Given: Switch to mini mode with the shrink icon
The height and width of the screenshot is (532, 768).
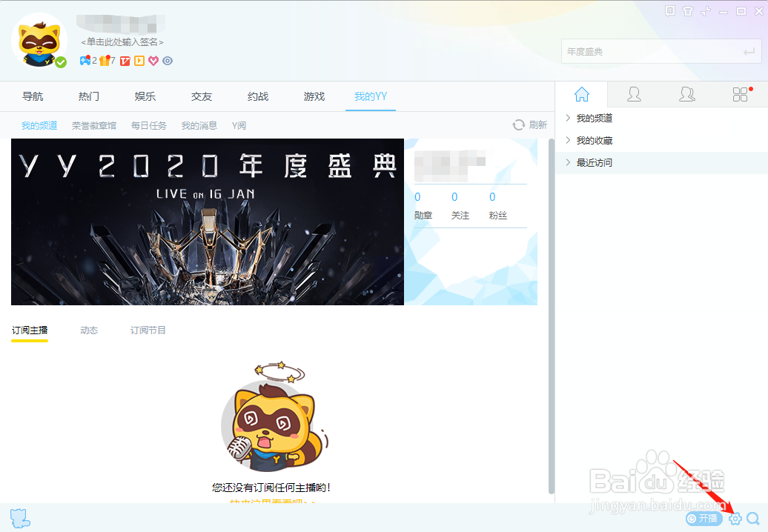Looking at the screenshot, I should [x=706, y=11].
